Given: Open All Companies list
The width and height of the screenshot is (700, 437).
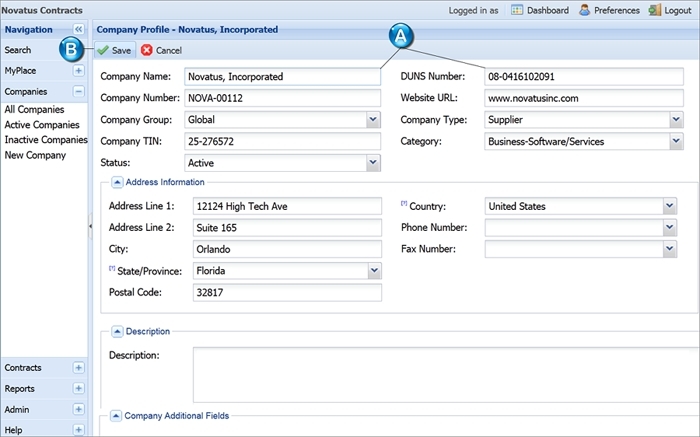Looking at the screenshot, I should [34, 109].
